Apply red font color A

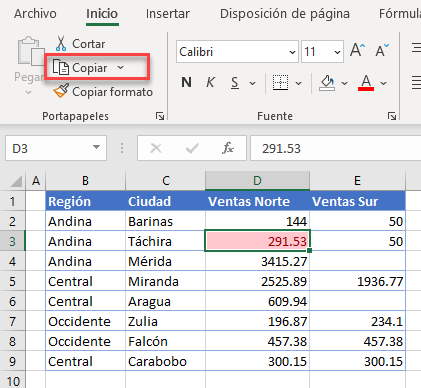click(x=366, y=83)
